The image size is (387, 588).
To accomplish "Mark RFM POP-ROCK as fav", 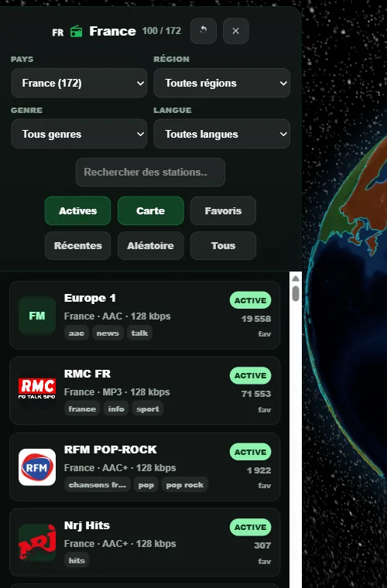I will click(265, 485).
